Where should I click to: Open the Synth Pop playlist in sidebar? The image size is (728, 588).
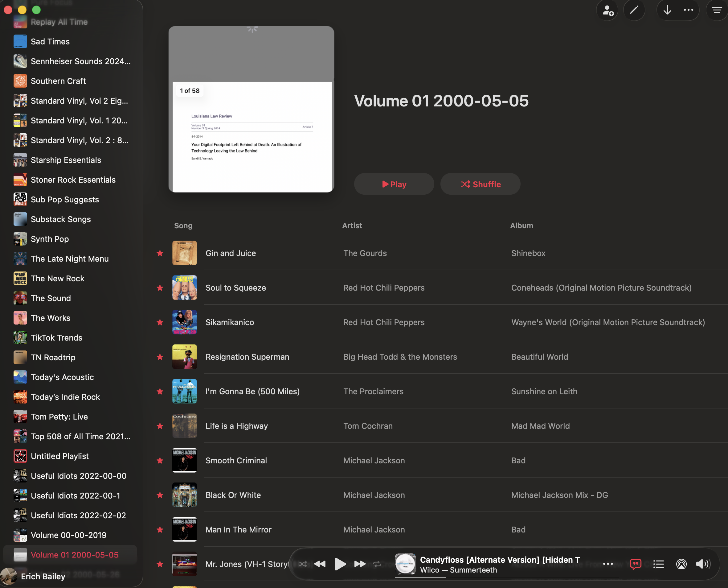pos(50,239)
